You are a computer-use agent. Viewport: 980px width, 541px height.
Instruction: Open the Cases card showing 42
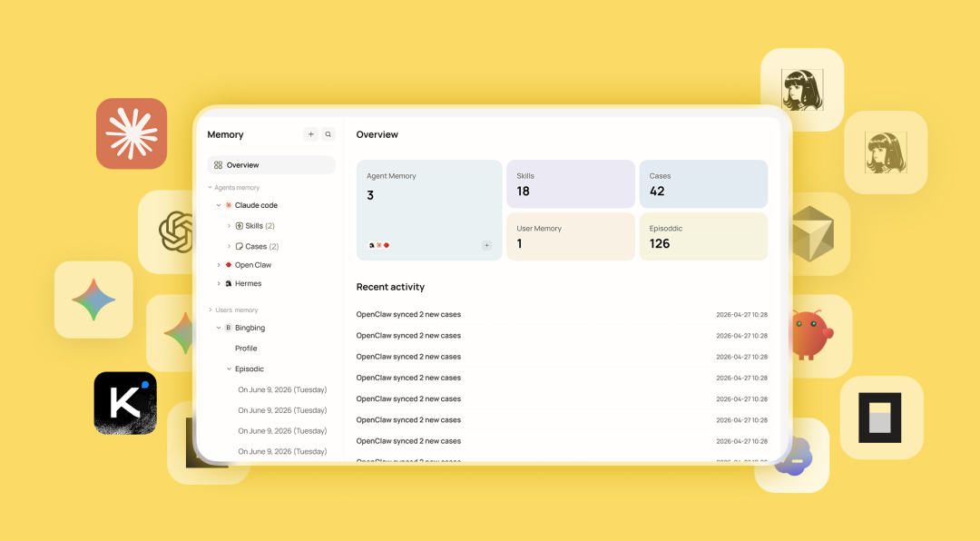(703, 184)
